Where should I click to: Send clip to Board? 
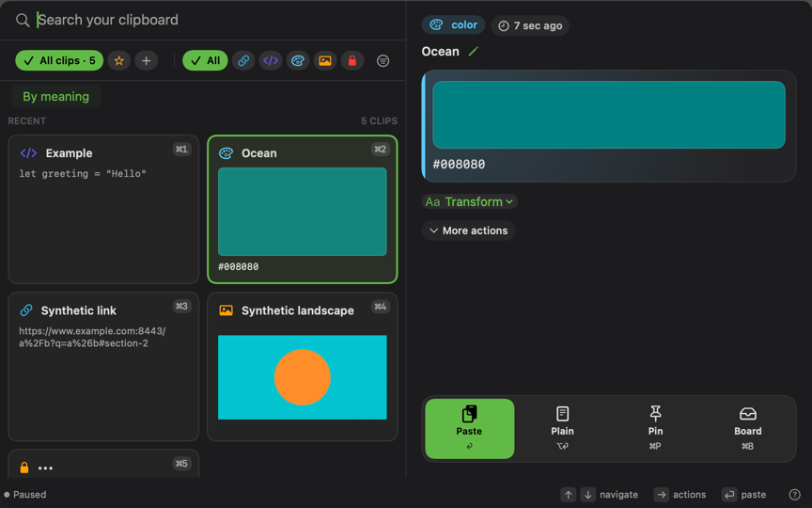(748, 429)
